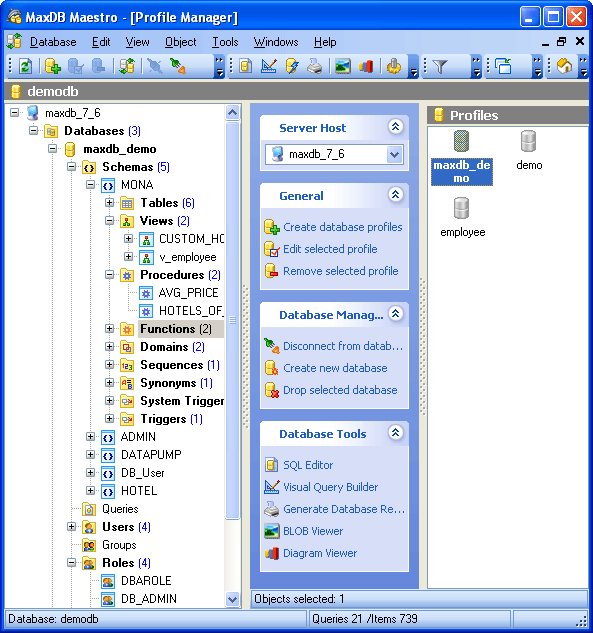593x633 pixels.
Task: Click the funnel filter toolbar icon
Action: (x=440, y=66)
